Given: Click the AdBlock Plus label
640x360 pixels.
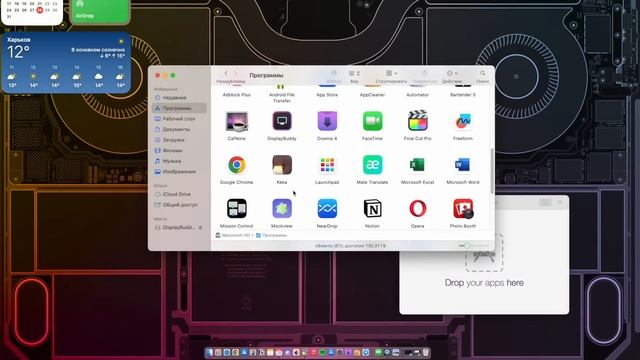Looking at the screenshot, I should point(237,95).
